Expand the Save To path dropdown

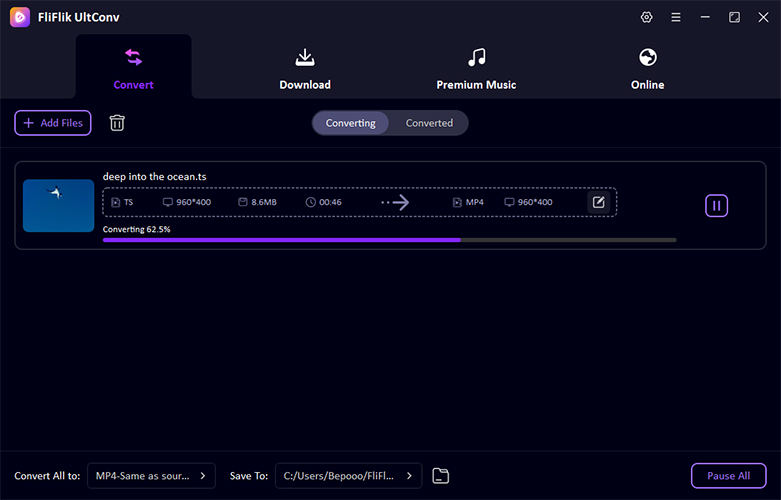(x=349, y=476)
